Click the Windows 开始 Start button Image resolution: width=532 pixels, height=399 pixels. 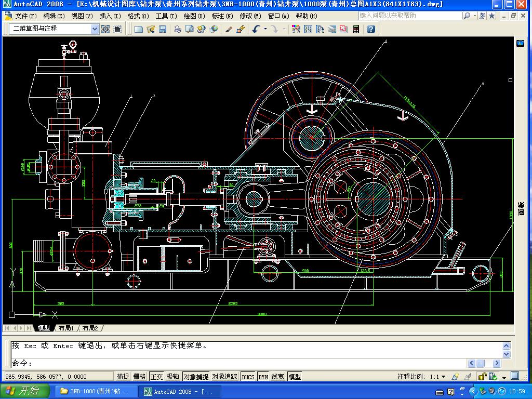coord(25,391)
